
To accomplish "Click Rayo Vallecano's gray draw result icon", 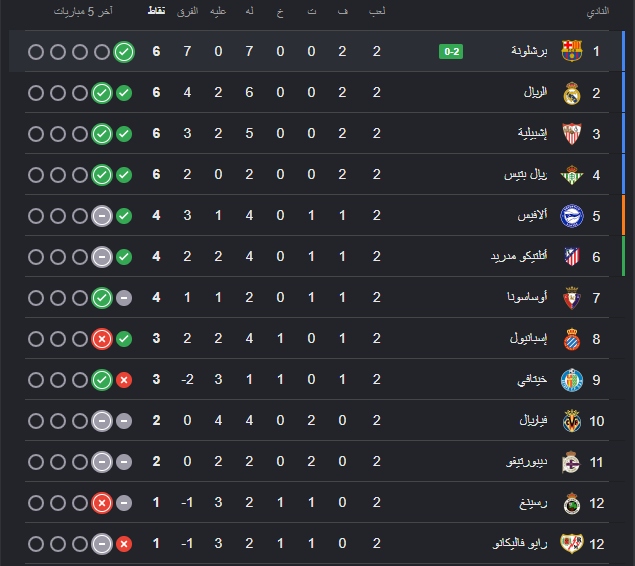I will click(x=102, y=544).
